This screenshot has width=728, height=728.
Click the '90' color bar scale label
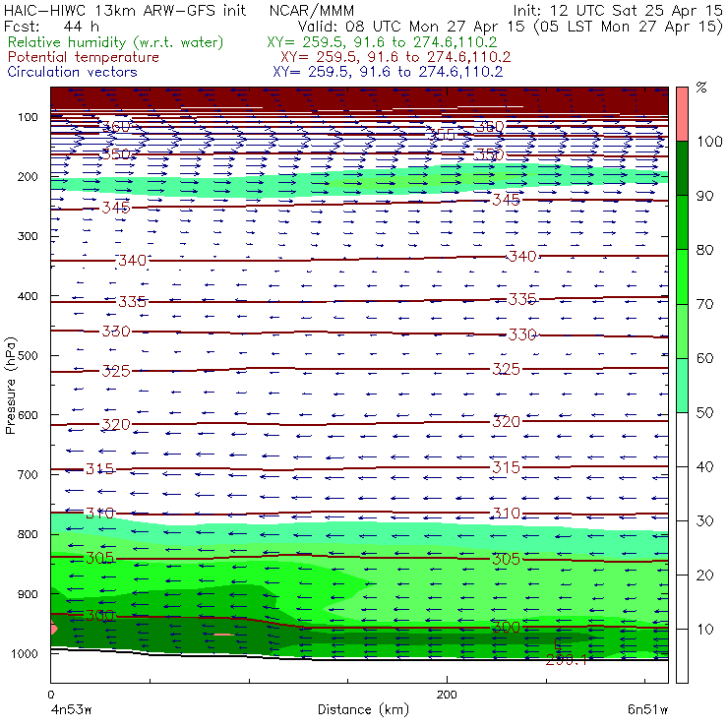[x=704, y=196]
